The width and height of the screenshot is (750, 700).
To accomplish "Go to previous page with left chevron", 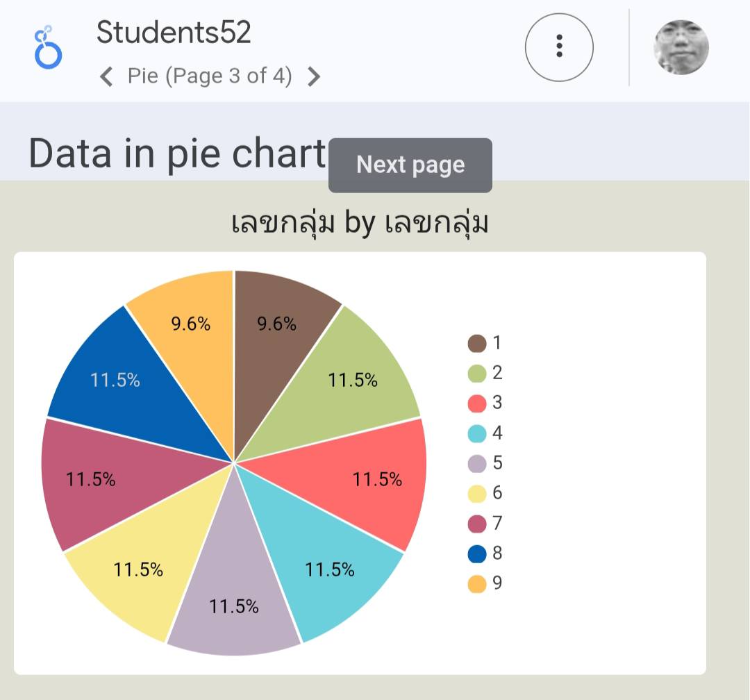I will pyautogui.click(x=106, y=76).
